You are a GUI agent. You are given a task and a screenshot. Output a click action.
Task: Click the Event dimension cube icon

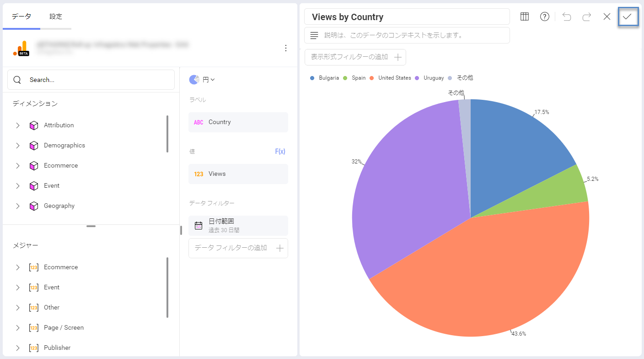pyautogui.click(x=34, y=186)
